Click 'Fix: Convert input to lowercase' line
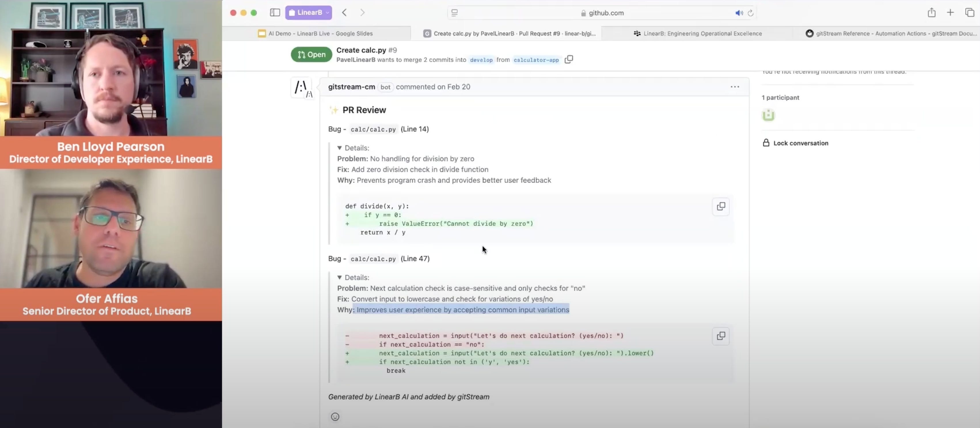This screenshot has width=980, height=428. click(x=445, y=299)
